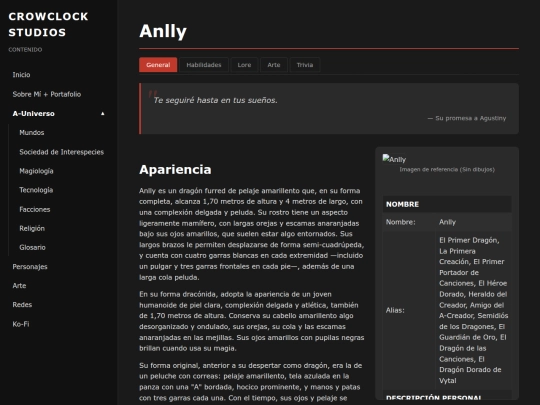Open the Magiología subpage

click(36, 171)
